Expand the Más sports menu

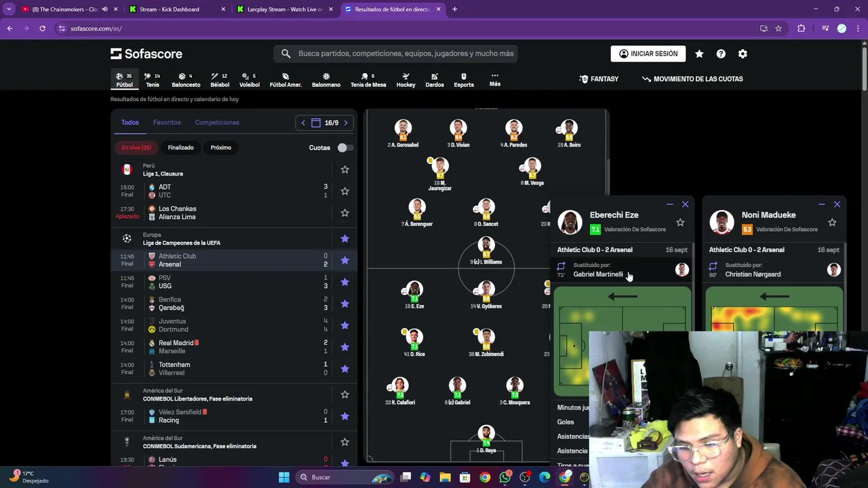pyautogui.click(x=495, y=80)
